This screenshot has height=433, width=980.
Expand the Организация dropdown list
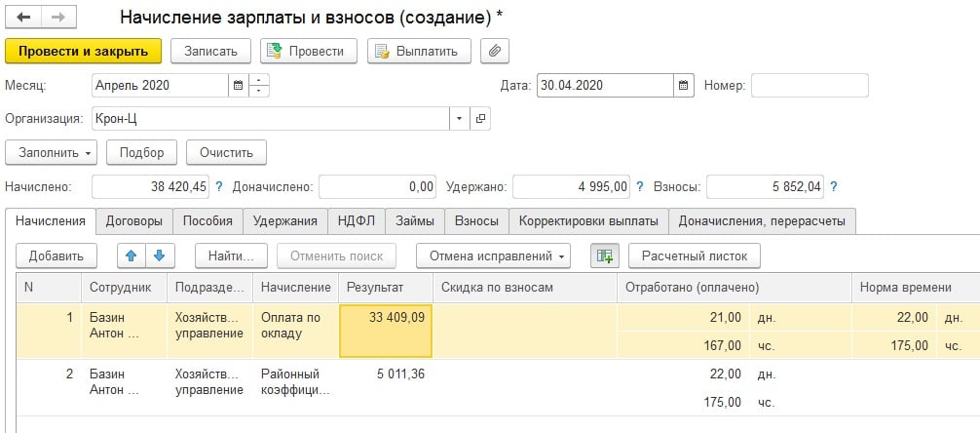pos(459,118)
